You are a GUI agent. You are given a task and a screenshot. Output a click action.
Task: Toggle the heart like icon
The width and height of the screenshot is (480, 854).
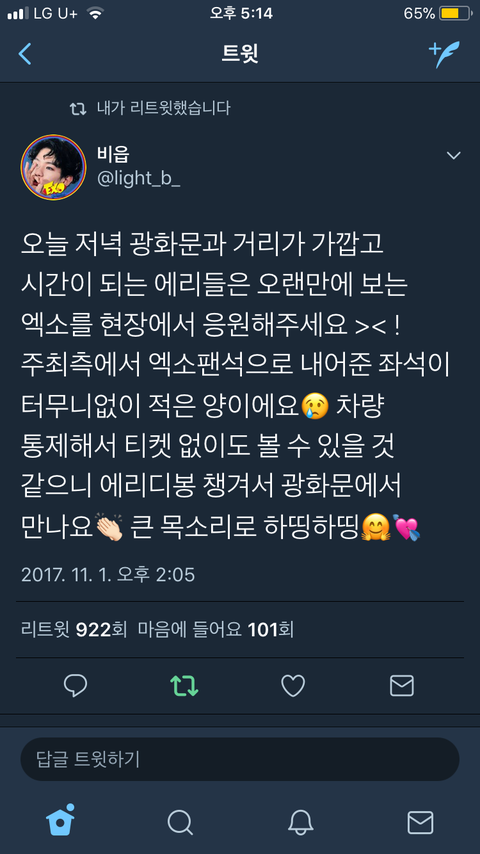tap(293, 686)
